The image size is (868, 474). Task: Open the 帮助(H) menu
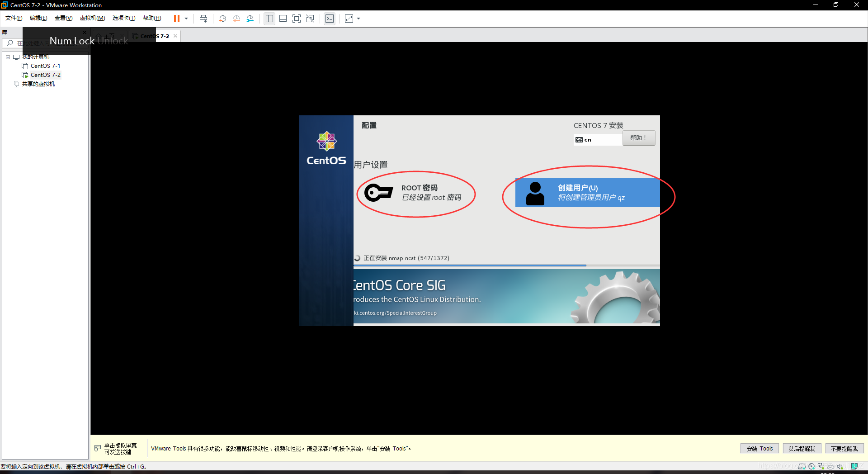(152, 18)
